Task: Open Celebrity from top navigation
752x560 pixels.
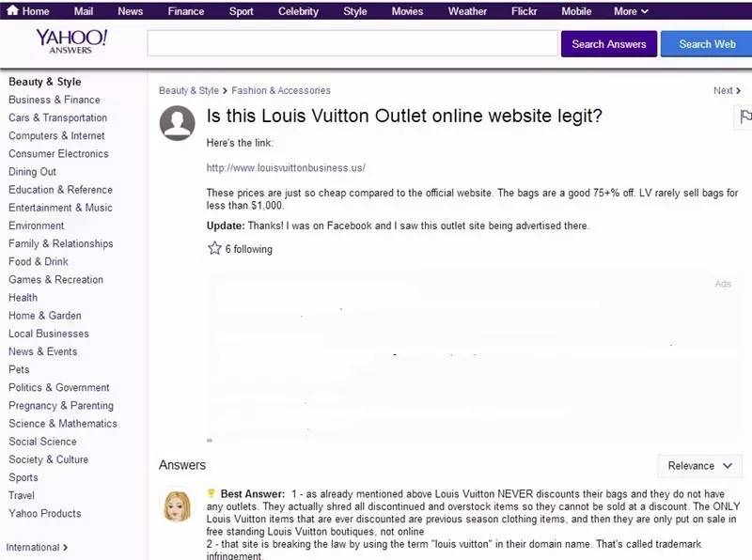Action: click(298, 11)
